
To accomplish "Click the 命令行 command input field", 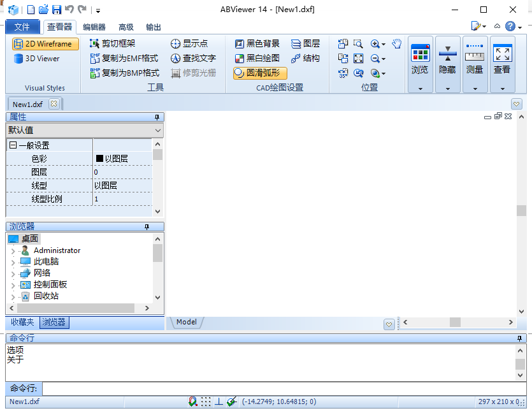I will pos(284,389).
